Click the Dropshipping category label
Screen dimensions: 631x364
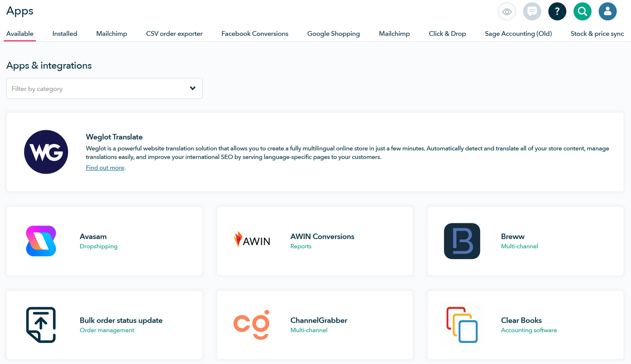coord(99,246)
